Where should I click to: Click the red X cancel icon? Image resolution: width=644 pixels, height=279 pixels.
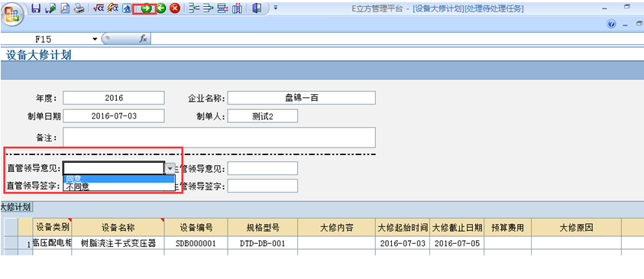tap(175, 8)
